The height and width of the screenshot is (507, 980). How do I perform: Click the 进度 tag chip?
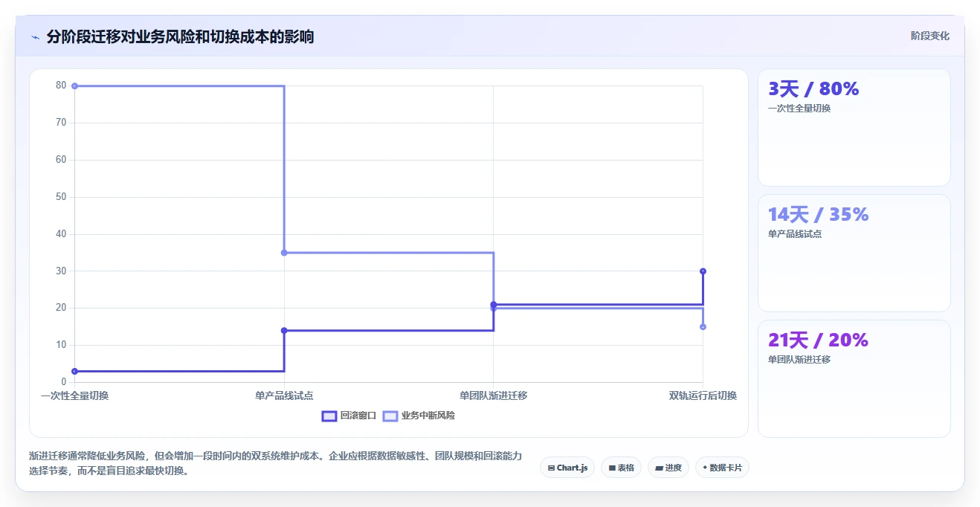pyautogui.click(x=668, y=468)
